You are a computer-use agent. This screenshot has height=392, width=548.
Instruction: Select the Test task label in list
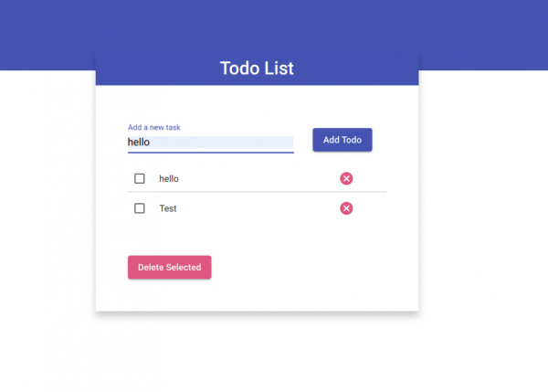pos(168,208)
